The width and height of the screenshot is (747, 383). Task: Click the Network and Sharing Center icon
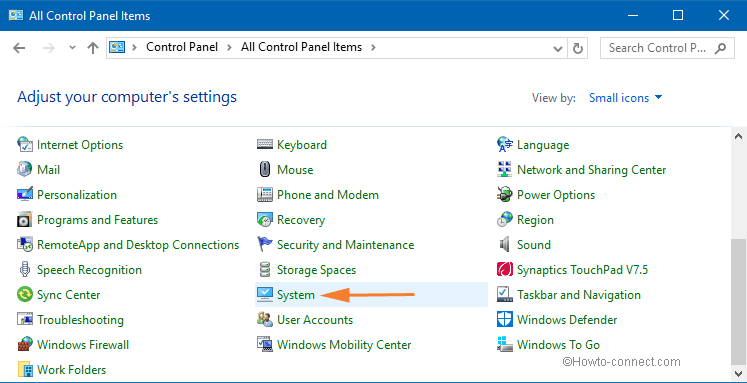(x=505, y=170)
